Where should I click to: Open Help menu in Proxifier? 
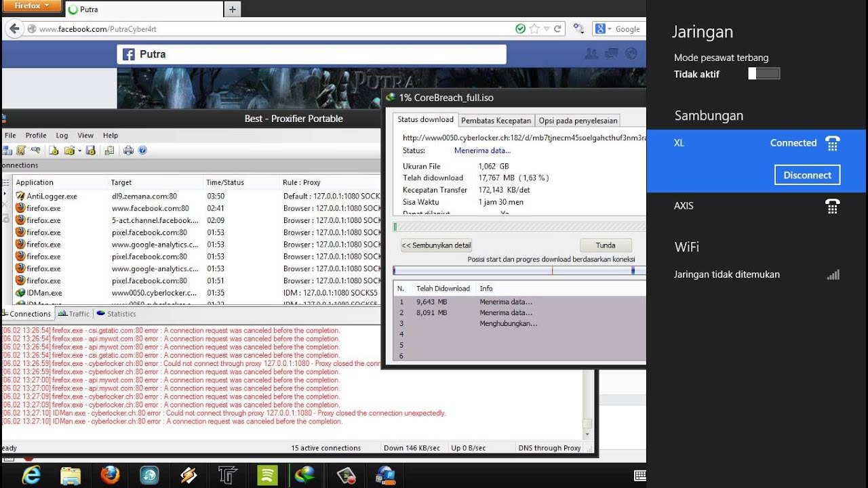point(111,136)
